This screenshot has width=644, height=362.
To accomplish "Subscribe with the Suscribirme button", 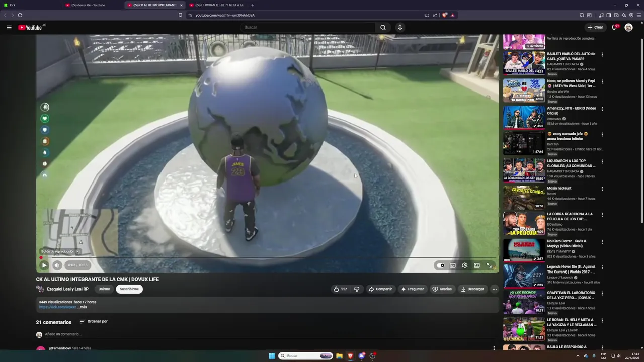I will (129, 289).
